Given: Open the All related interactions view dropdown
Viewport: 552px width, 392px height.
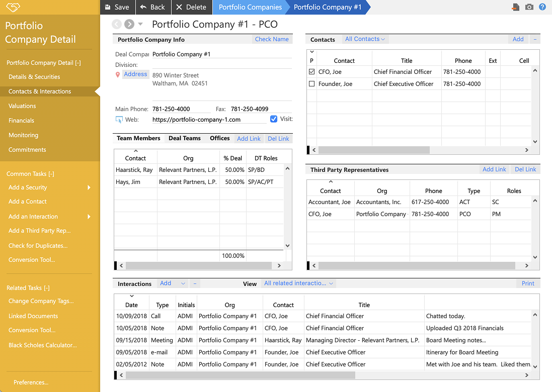Looking at the screenshot, I should coord(298,283).
